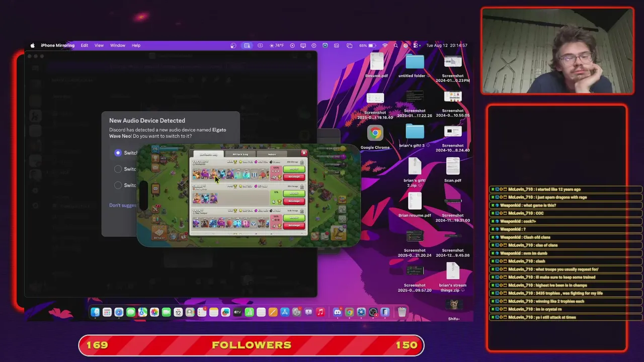Select third Switch radio option in Discord dialog
Screen dimensions: 644x362
tap(118, 185)
